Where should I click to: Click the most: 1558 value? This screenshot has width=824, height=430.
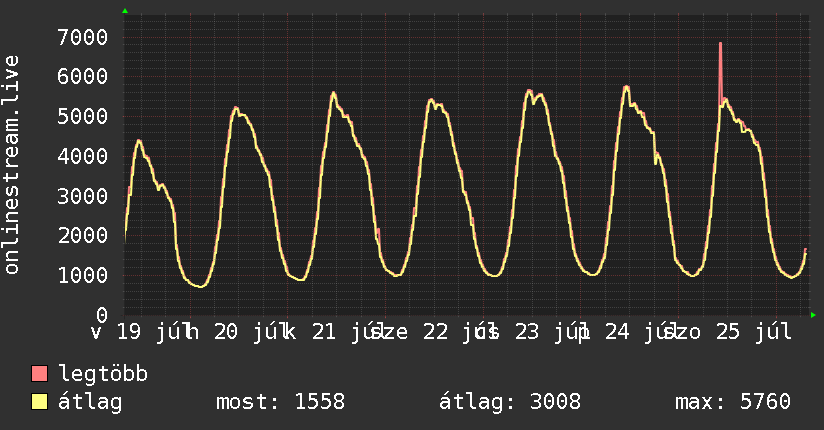point(280,402)
